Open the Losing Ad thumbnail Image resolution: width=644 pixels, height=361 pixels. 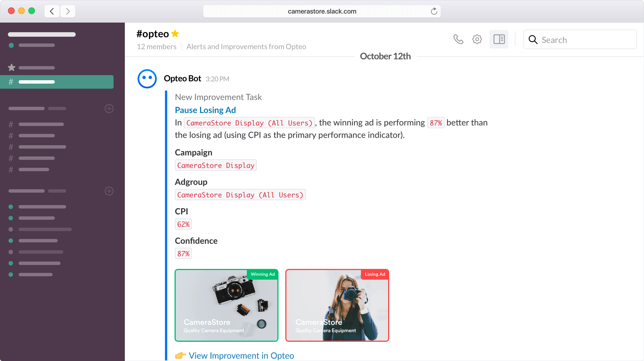[337, 305]
